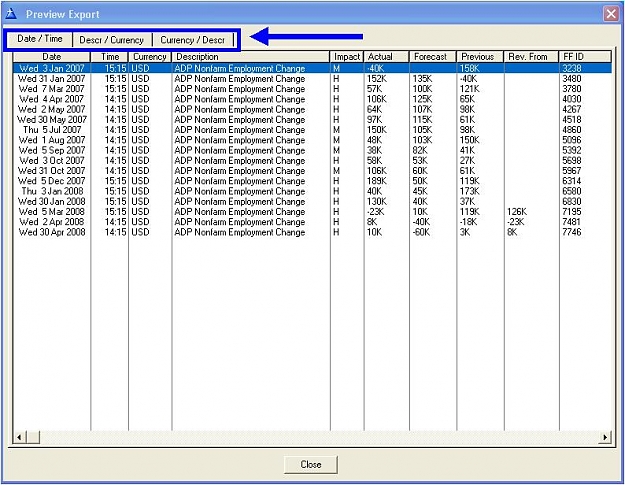The width and height of the screenshot is (625, 485).
Task: Select row dated Wed 5 Sep 2007
Action: (312, 150)
